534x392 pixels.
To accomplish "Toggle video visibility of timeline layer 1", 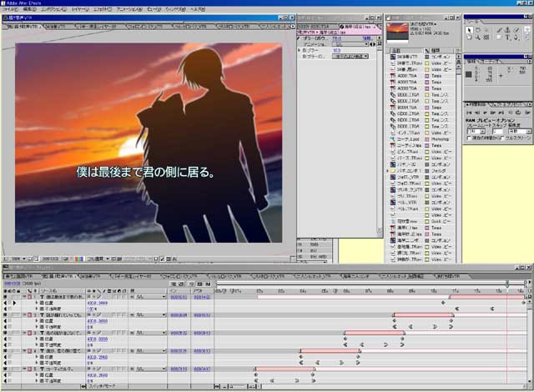I will click(5, 297).
